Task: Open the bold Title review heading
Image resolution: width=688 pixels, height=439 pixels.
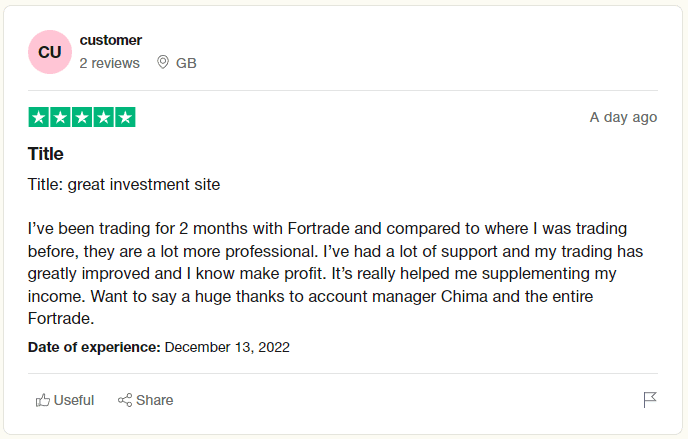Action: pos(46,154)
